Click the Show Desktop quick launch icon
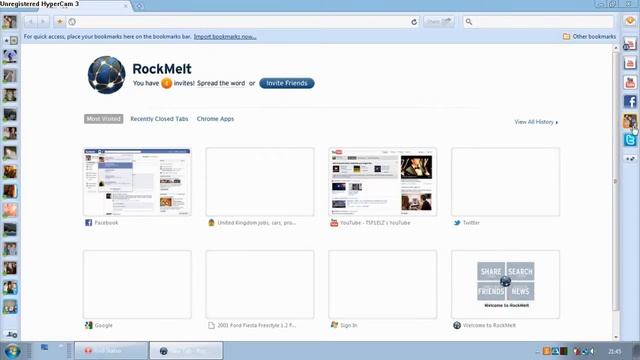This screenshot has height=360, width=640. [44, 347]
